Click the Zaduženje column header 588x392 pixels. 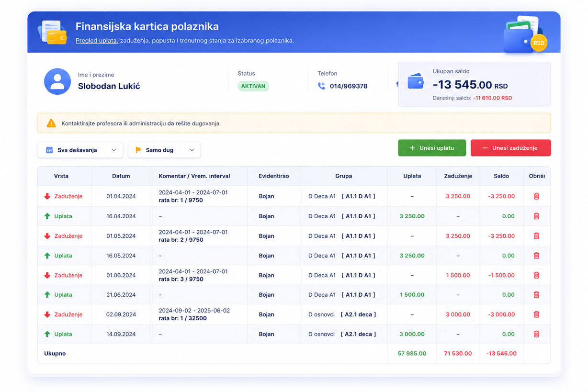point(458,176)
